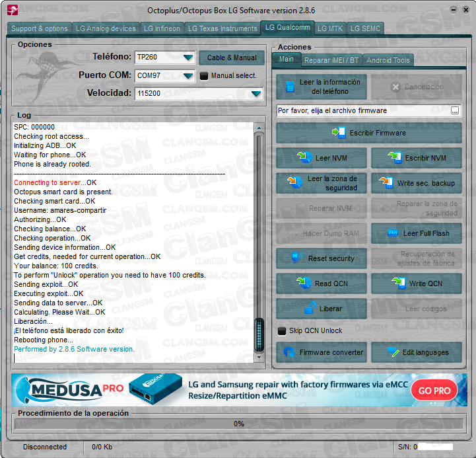Click the log scrollbar thumb
This screenshot has height=458, width=476.
point(259,334)
